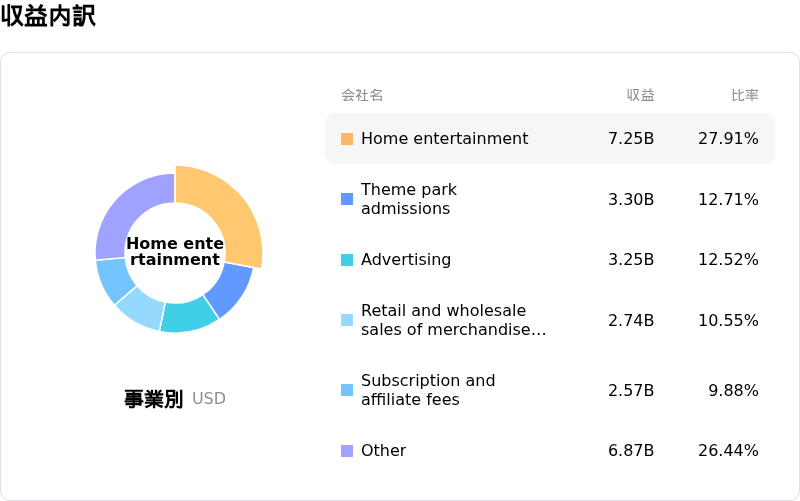Click the Subscription and affiliate fees swatch
The width and height of the screenshot is (800, 501).
click(347, 390)
